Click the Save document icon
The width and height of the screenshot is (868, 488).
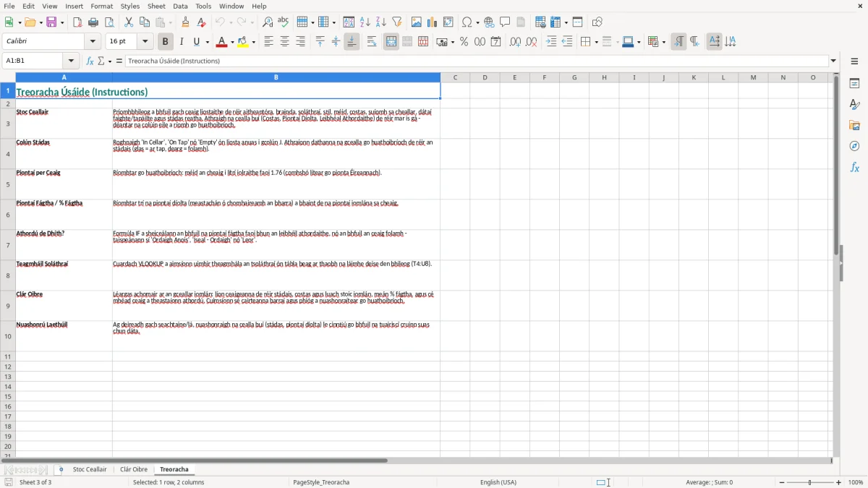tap(52, 22)
